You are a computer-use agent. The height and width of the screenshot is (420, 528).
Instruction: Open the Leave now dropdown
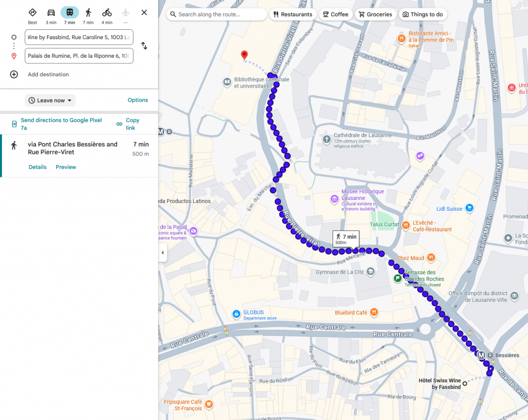point(50,100)
